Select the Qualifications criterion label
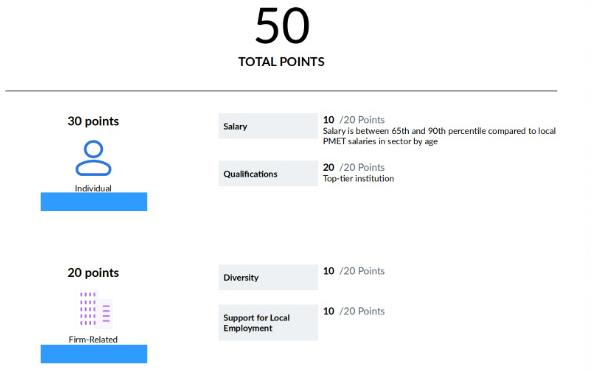 click(268, 173)
